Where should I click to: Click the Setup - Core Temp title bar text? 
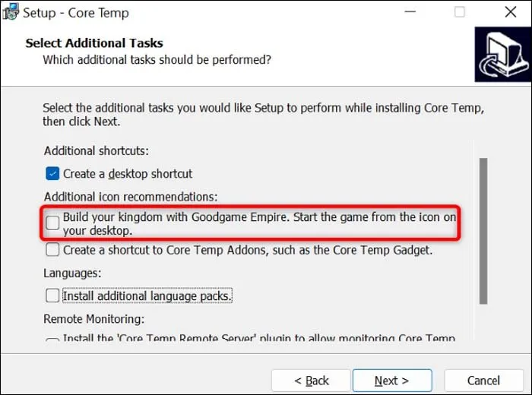pyautogui.click(x=76, y=13)
